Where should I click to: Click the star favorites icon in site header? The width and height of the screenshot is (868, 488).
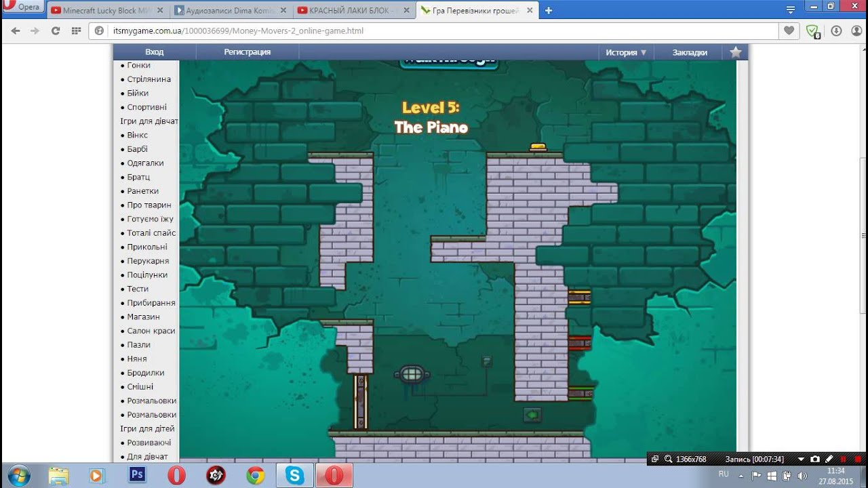point(736,52)
